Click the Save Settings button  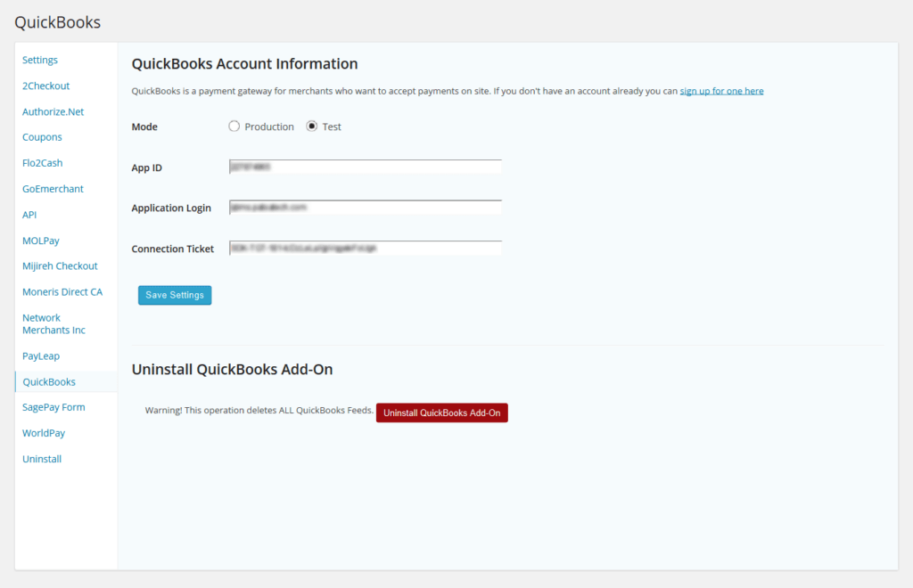coord(174,294)
